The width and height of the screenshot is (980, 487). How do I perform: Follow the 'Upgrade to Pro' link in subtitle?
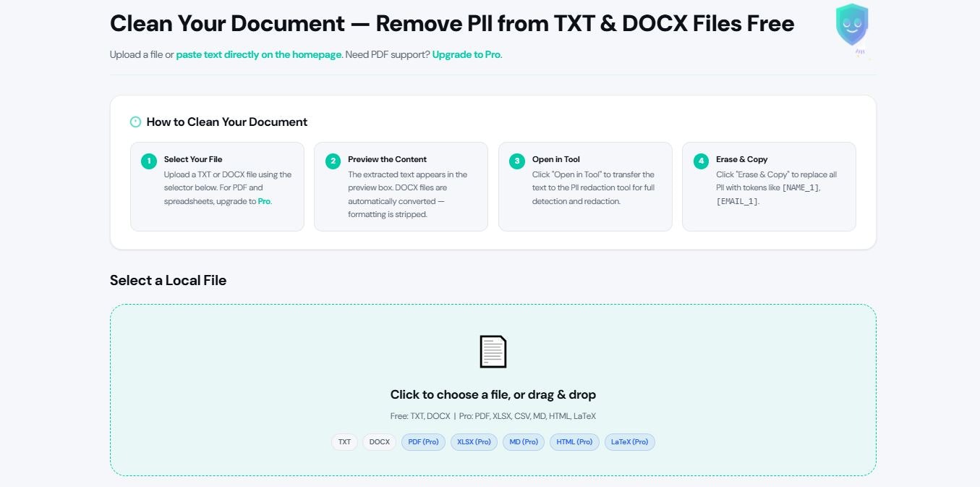coord(466,54)
